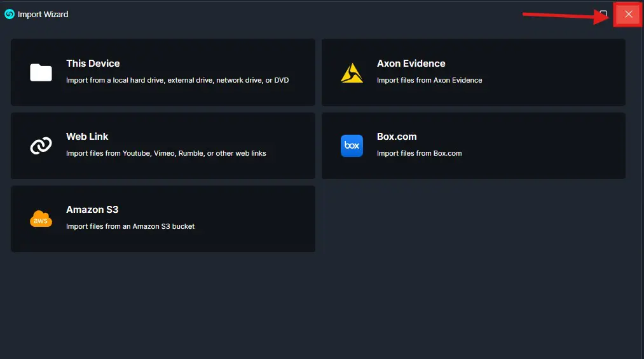Click 'Import files from Axon Evidence' text
The image size is (644, 359).
[x=430, y=81]
